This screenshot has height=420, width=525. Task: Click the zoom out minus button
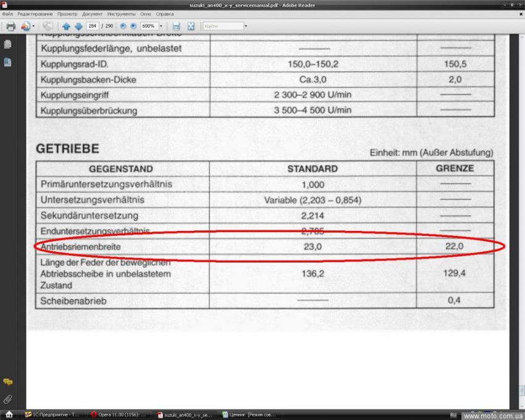122,27
